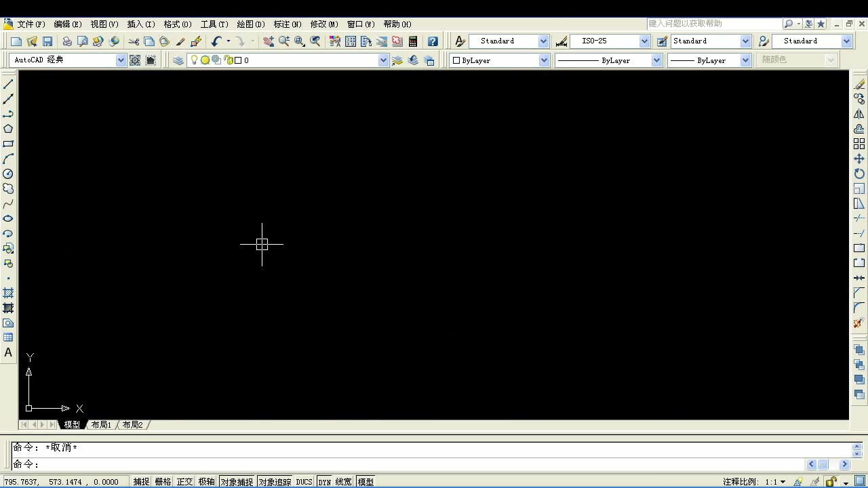Toggle 正交 ortho mode
This screenshot has height=488, width=868.
[x=184, y=482]
